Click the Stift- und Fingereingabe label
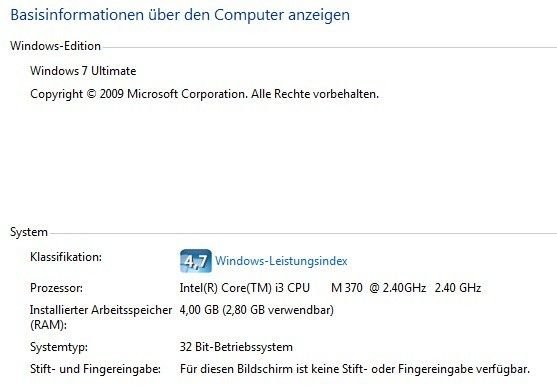557x392 pixels. [x=96, y=369]
